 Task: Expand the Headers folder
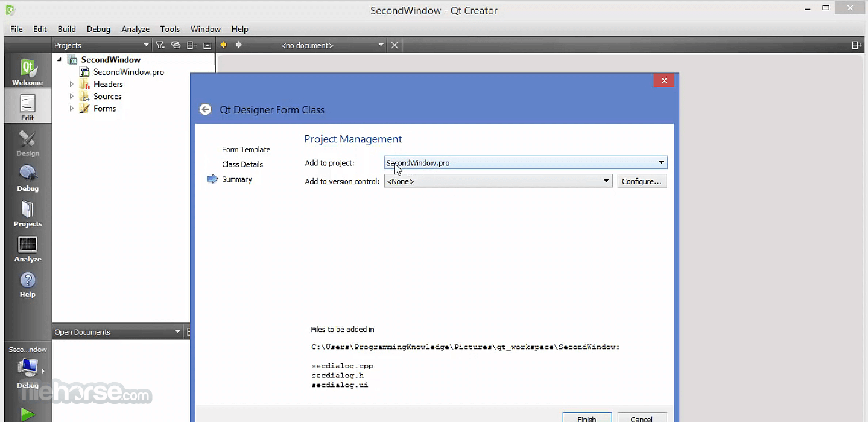point(71,84)
